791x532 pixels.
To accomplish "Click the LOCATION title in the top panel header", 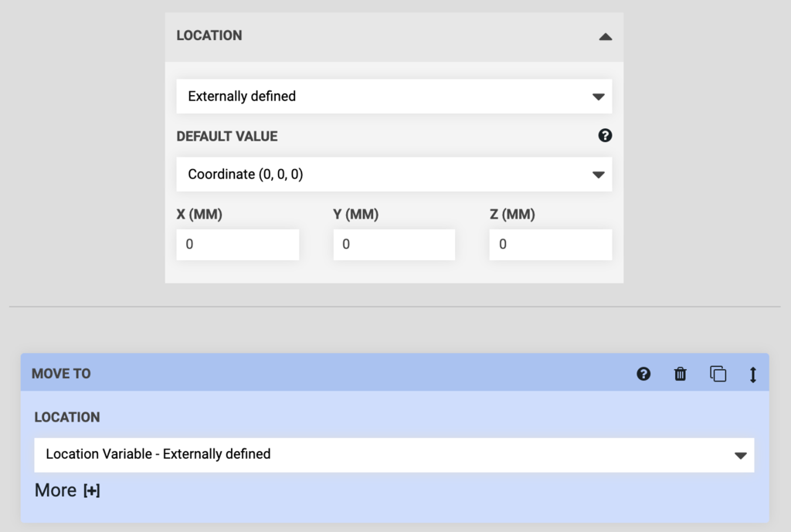I will click(209, 36).
